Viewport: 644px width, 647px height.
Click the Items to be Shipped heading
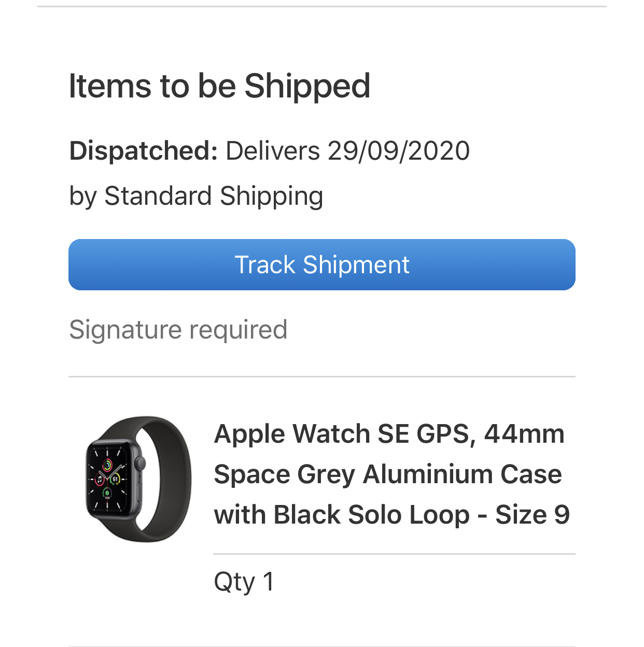click(x=219, y=86)
